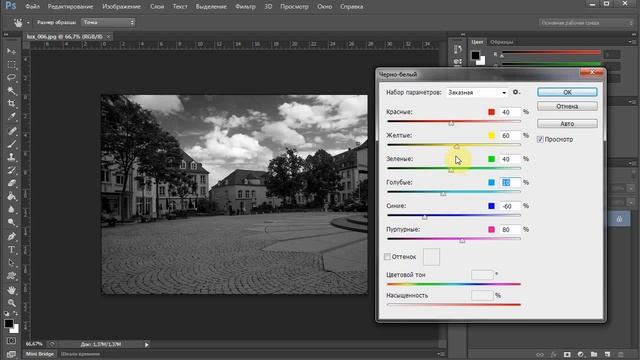The image size is (640, 360).
Task: Toggle Quick Mask mode icon
Action: pyautogui.click(x=11, y=341)
